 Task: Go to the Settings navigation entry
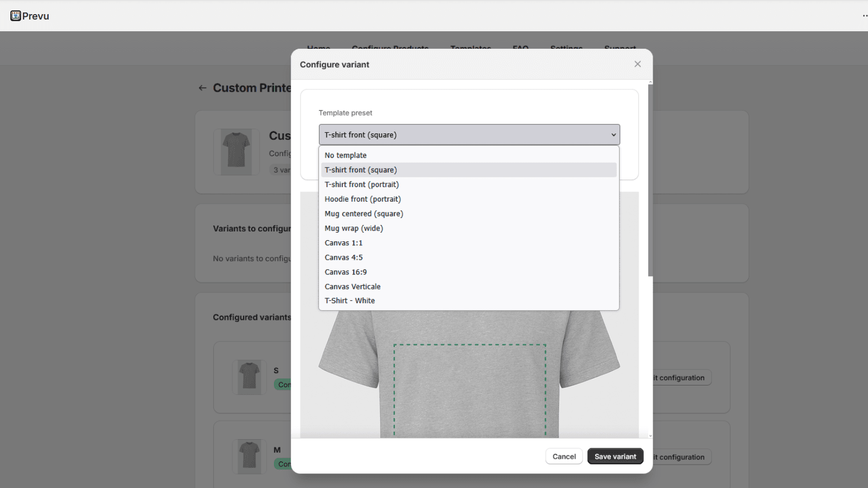pos(566,48)
